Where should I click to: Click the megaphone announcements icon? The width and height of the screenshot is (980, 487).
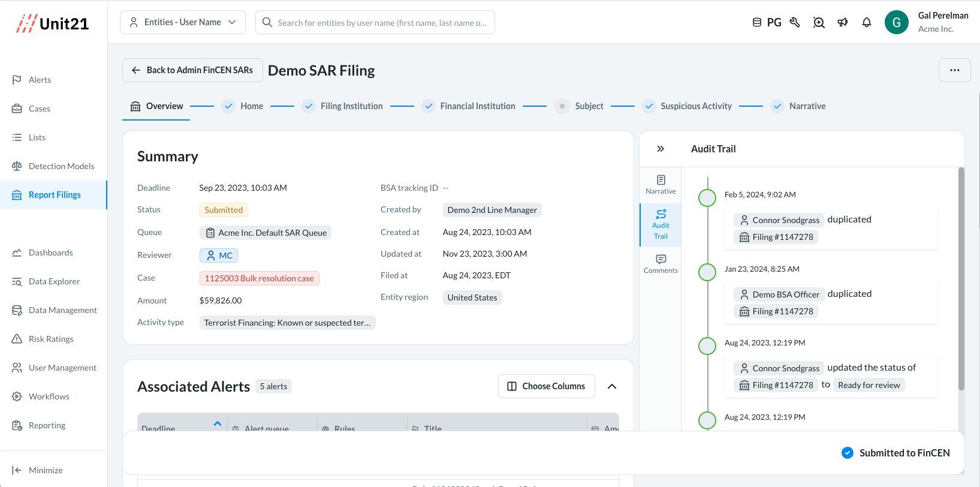(x=843, y=23)
